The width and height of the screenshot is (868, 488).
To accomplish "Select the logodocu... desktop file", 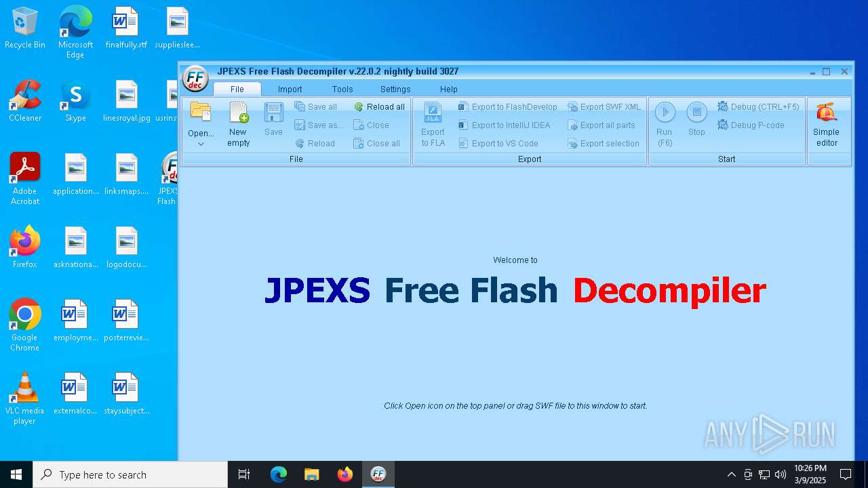I will pyautogui.click(x=126, y=247).
